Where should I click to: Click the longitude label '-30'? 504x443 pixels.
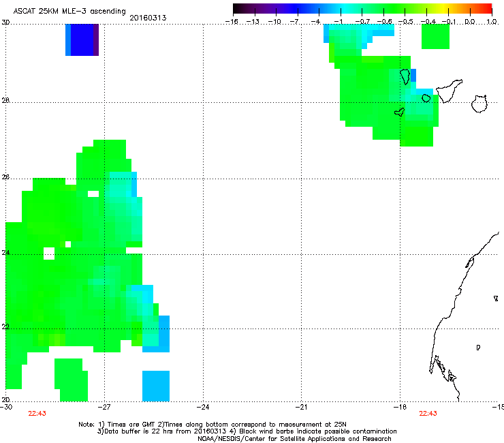point(6,407)
